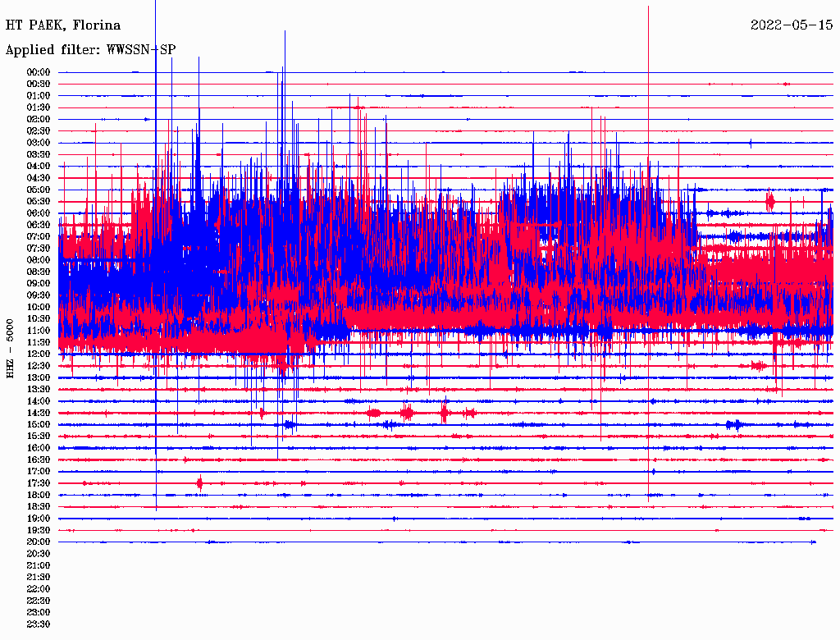
Task: Click the 21:00 time row label
Action: (39, 565)
